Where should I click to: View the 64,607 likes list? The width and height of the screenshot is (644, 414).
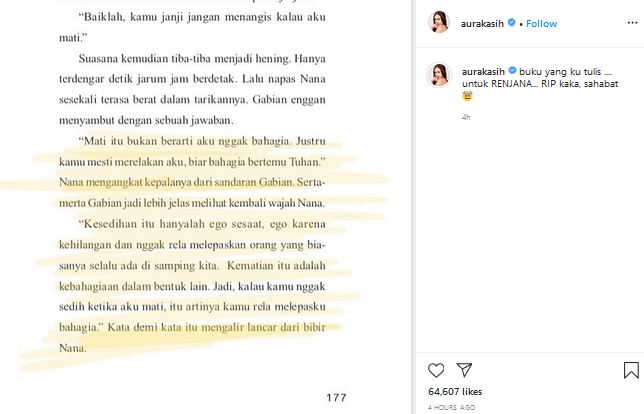pyautogui.click(x=455, y=392)
